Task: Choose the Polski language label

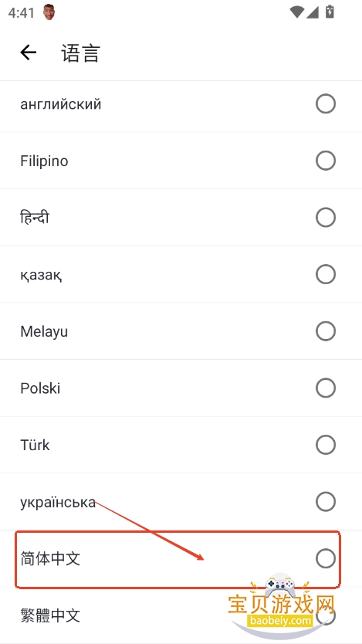Action: click(x=40, y=388)
